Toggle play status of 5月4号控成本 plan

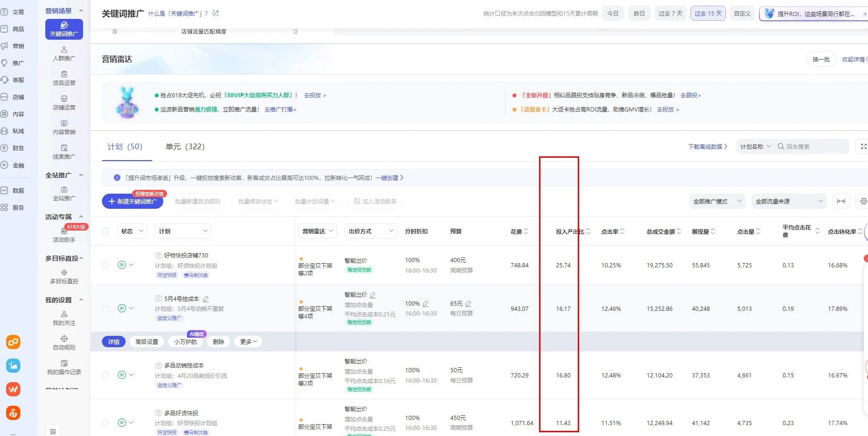point(122,308)
